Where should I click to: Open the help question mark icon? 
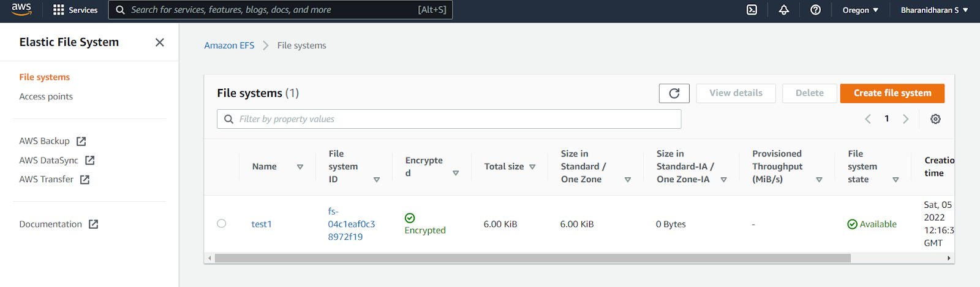(815, 10)
